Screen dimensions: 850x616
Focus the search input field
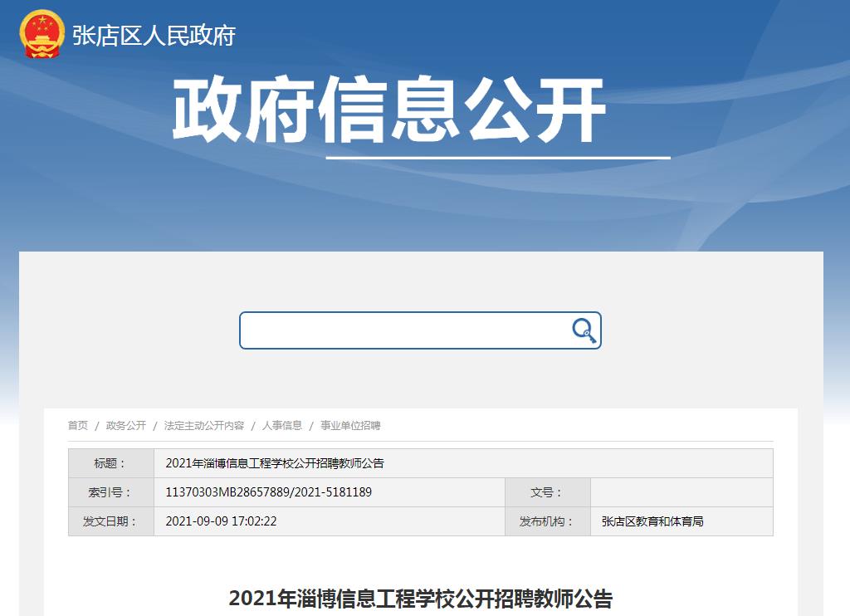[x=420, y=330]
